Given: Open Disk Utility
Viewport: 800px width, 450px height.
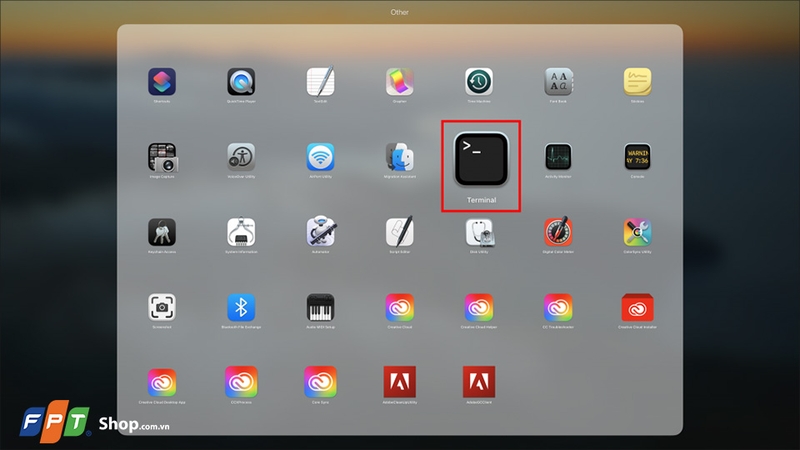Looking at the screenshot, I should tap(479, 232).
